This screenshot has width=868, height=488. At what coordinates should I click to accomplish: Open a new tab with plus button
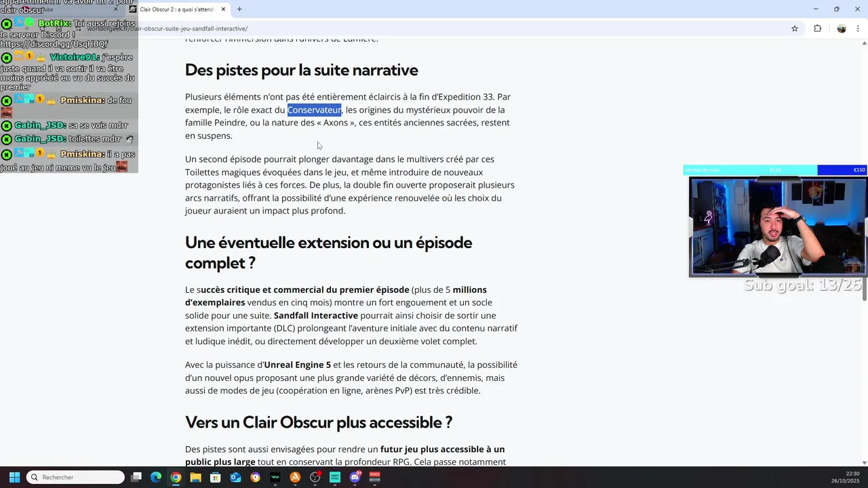tap(239, 9)
